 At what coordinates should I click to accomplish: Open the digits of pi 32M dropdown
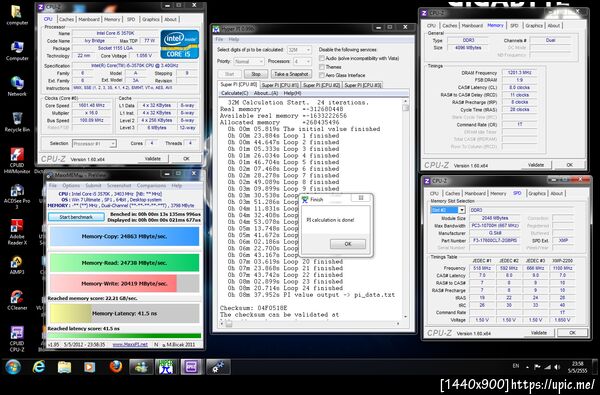click(299, 50)
